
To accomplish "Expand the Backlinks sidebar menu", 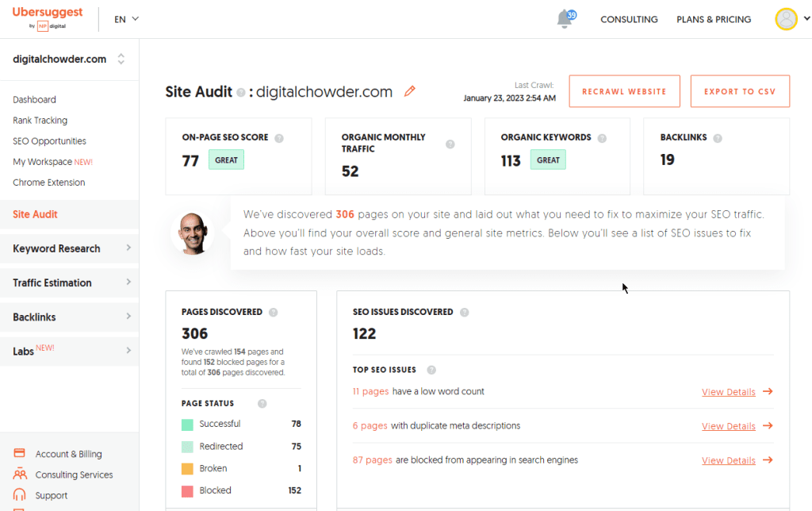I will pyautogui.click(x=70, y=317).
